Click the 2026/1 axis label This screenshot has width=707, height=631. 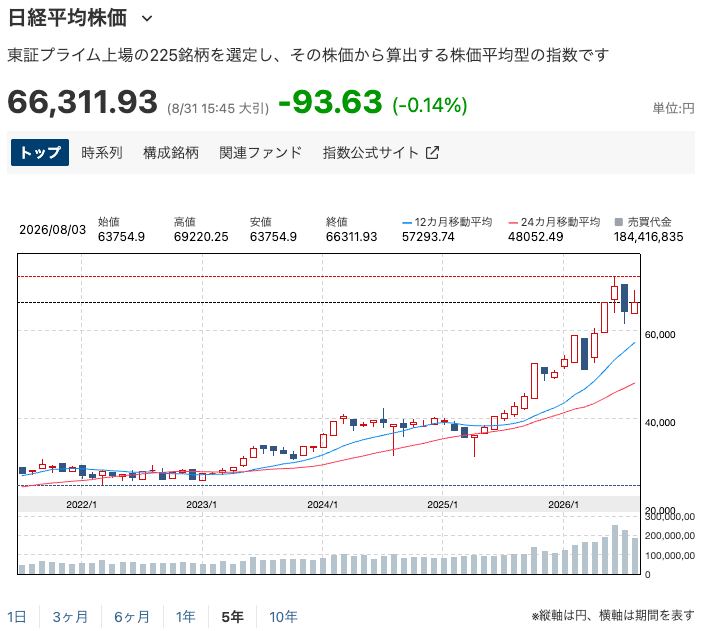click(563, 504)
